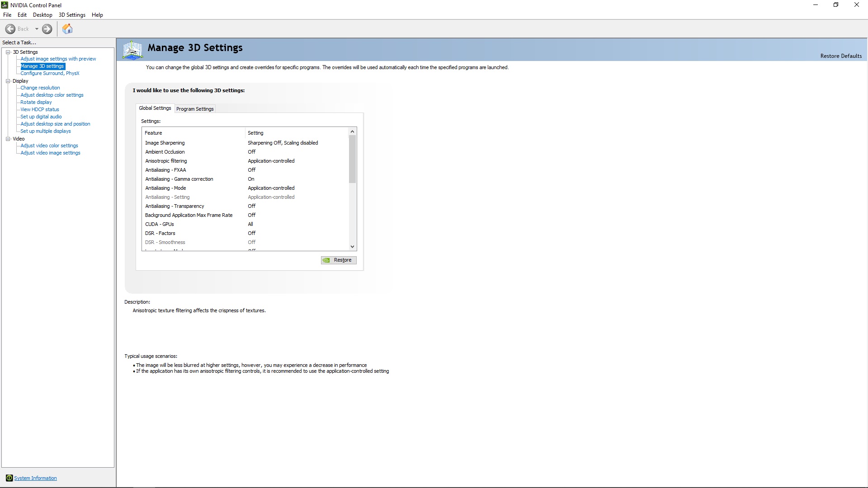Click Restore Defaults link
Image resolution: width=868 pixels, height=488 pixels.
841,56
